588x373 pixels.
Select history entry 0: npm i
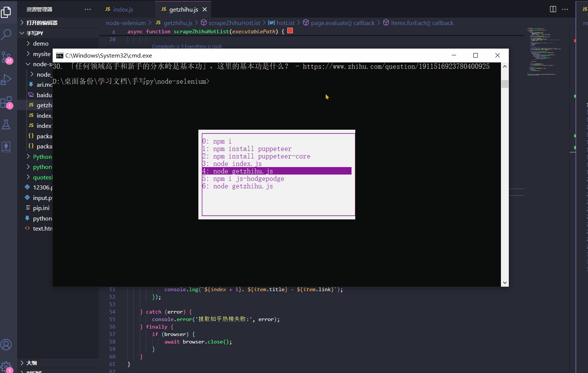coord(277,141)
